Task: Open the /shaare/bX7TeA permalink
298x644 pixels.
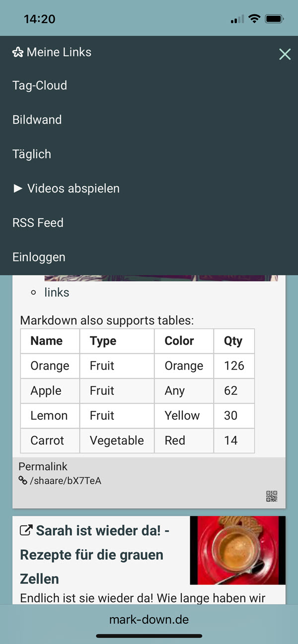Action: tap(66, 480)
